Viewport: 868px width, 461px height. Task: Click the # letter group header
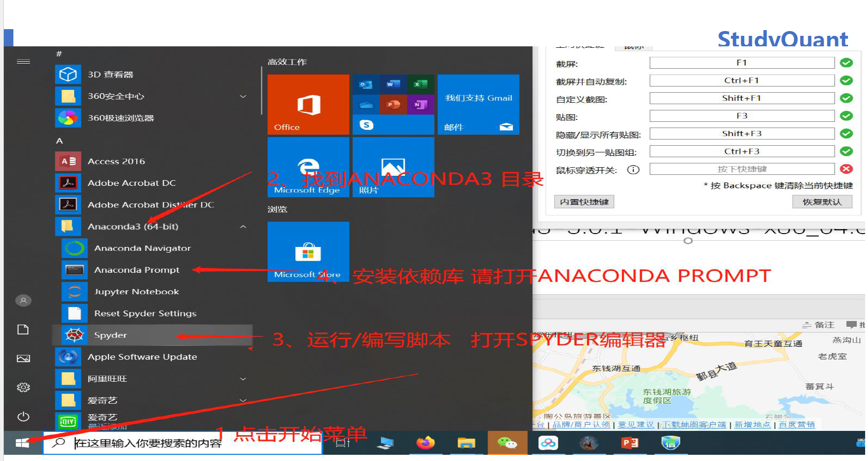tap(59, 54)
